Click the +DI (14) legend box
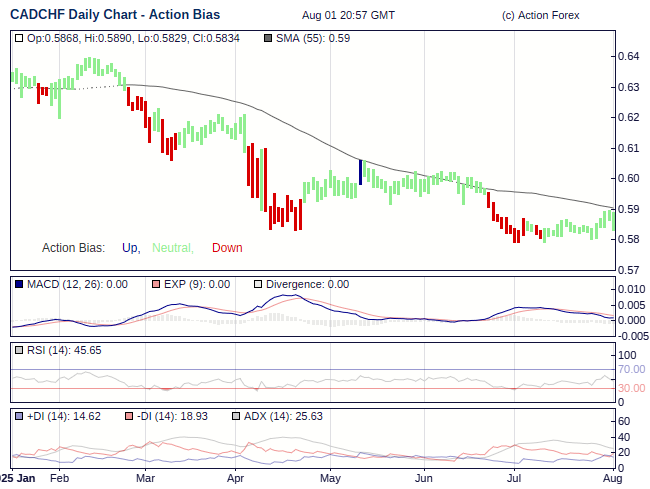Viewport: 650px width, 489px height. click(19, 415)
